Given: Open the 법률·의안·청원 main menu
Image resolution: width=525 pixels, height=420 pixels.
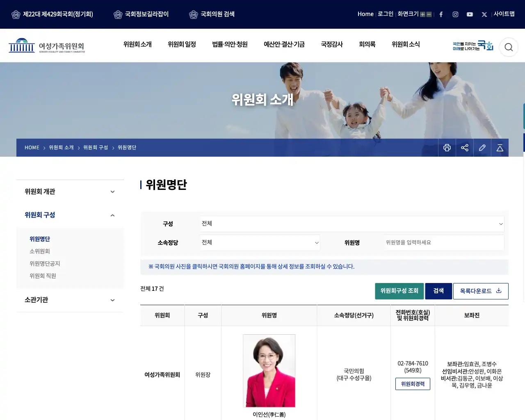Looking at the screenshot, I should point(230,44).
